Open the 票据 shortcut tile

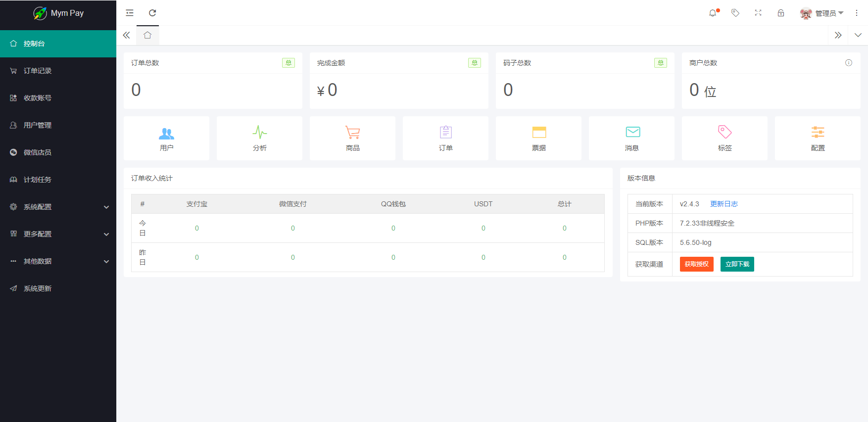coord(538,138)
